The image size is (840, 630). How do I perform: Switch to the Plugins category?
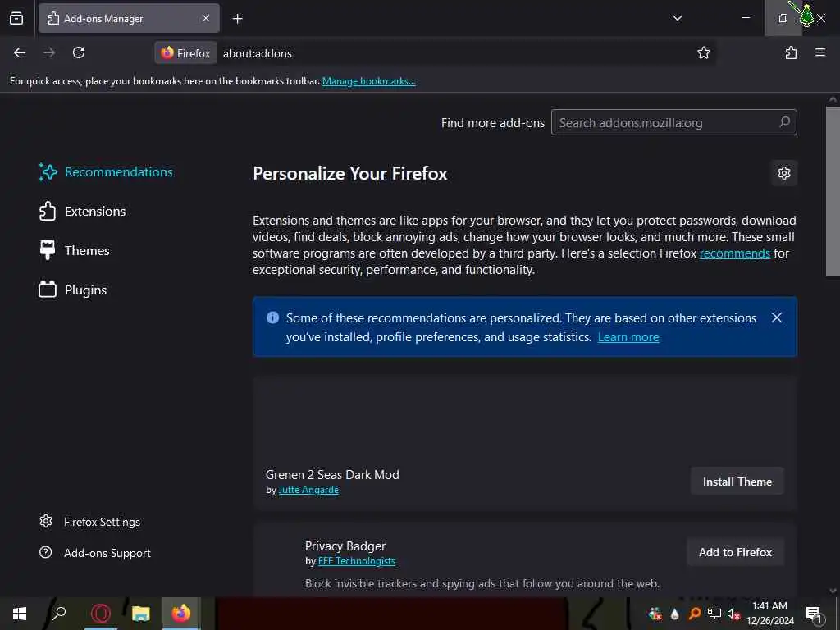[x=73, y=290]
